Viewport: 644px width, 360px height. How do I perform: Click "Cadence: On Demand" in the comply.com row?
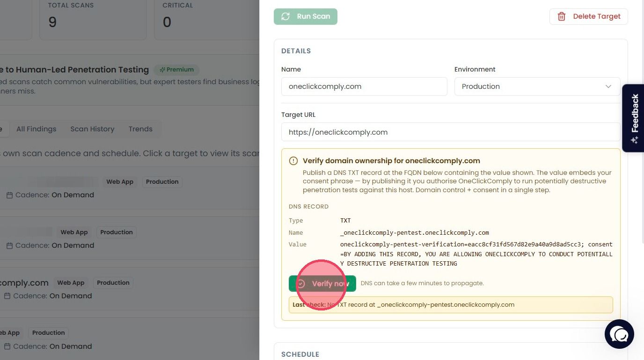pos(52,296)
